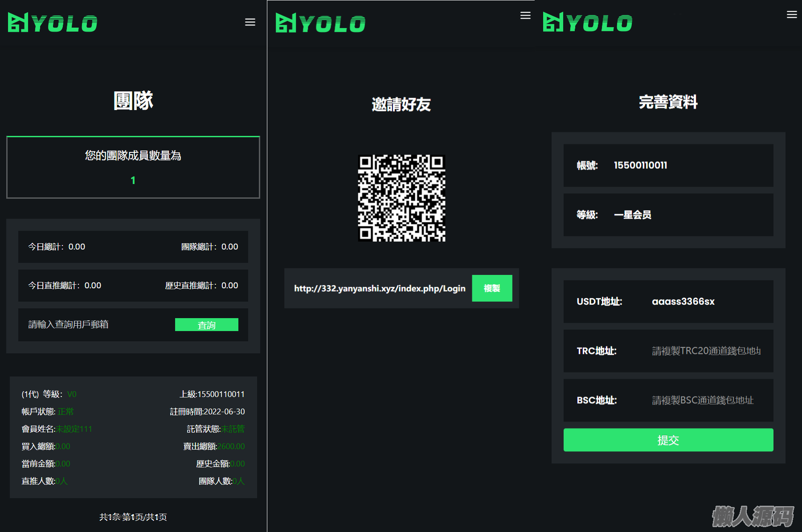Click the 邀請好友 page heading
Image resolution: width=802 pixels, height=532 pixels.
click(x=401, y=104)
